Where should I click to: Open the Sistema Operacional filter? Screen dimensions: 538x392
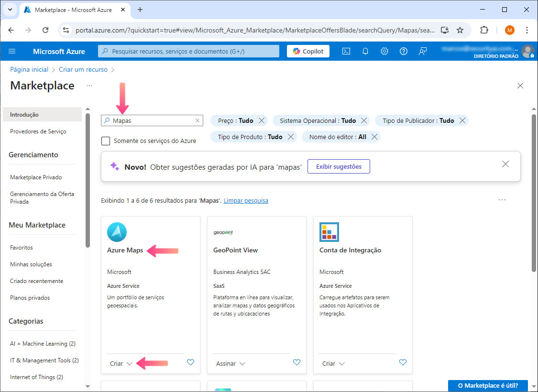[318, 121]
